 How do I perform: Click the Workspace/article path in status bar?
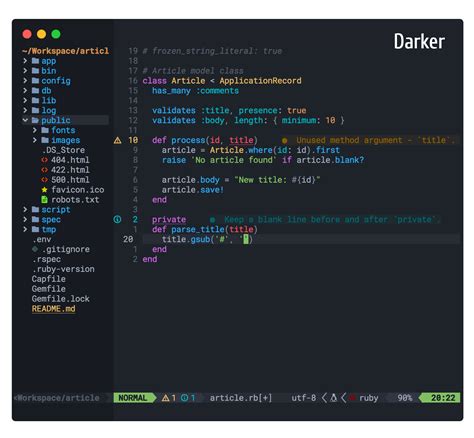57,398
